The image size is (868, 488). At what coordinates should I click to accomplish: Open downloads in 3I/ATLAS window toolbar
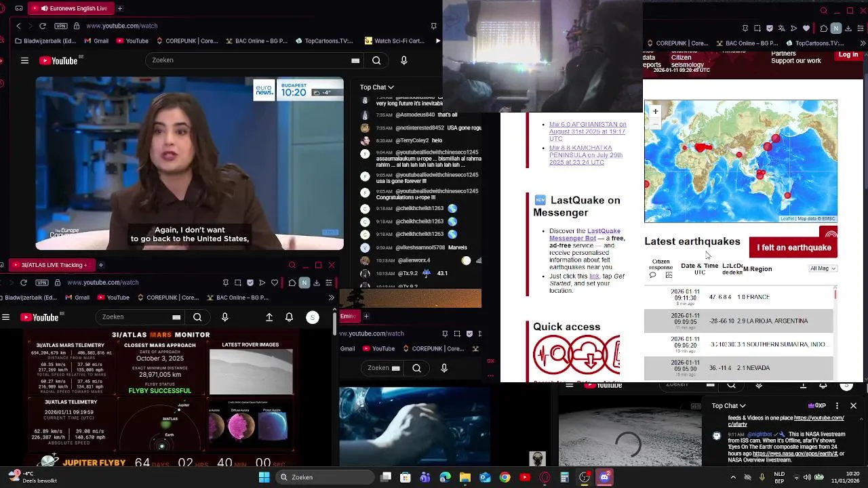(317, 283)
